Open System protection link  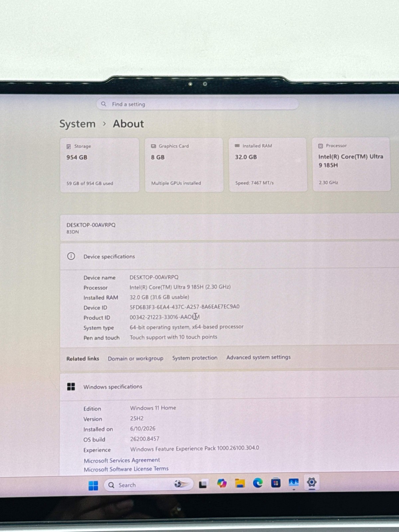click(195, 358)
